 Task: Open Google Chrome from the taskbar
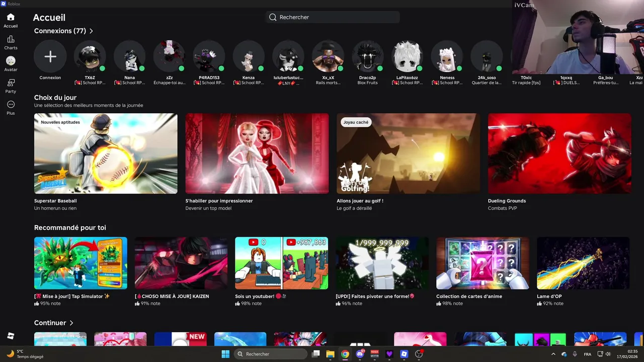[345, 354]
